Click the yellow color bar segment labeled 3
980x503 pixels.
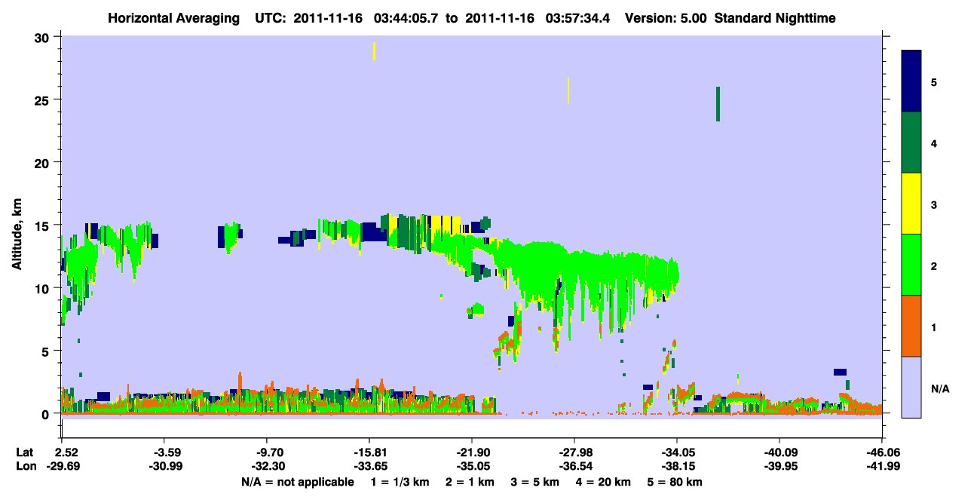click(x=911, y=204)
